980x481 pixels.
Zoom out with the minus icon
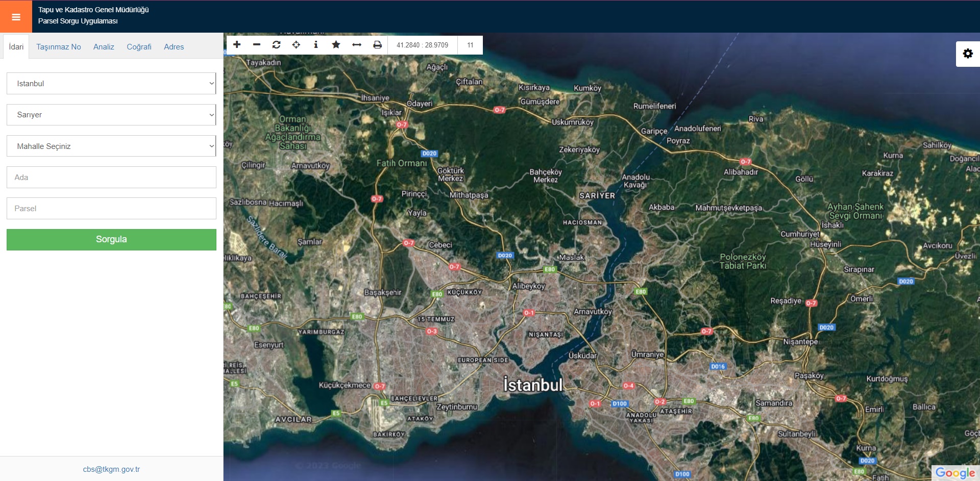click(x=257, y=45)
